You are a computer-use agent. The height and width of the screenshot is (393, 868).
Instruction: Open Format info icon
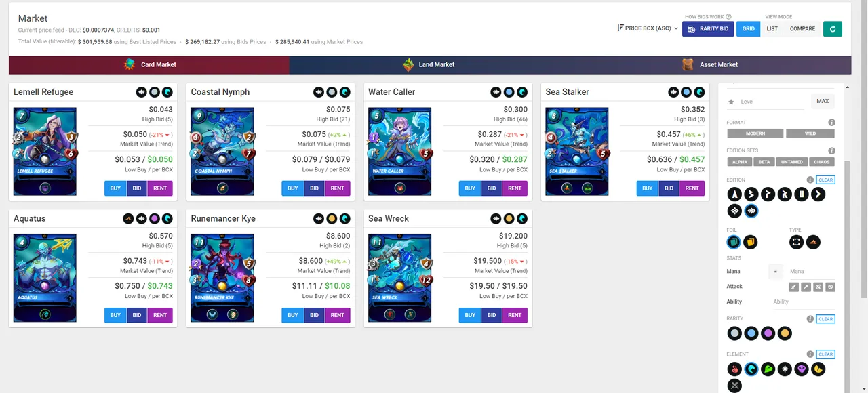click(x=831, y=123)
